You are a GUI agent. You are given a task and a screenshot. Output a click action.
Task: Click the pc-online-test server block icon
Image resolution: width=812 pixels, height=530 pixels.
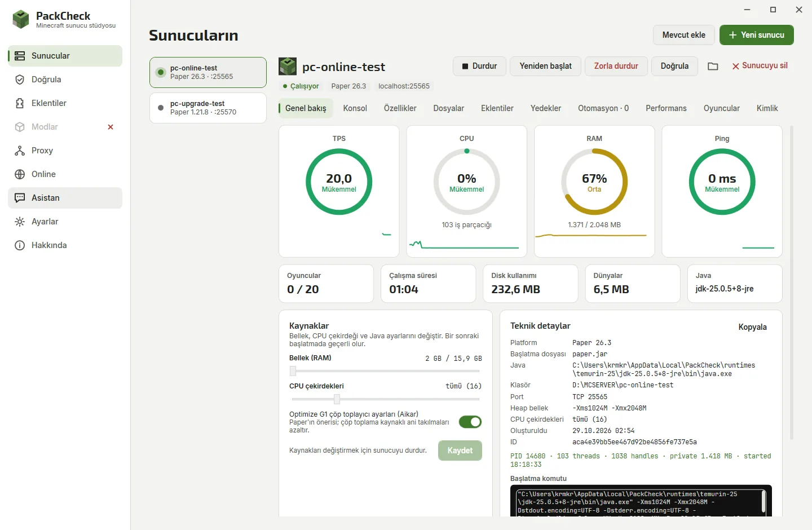[x=288, y=67]
